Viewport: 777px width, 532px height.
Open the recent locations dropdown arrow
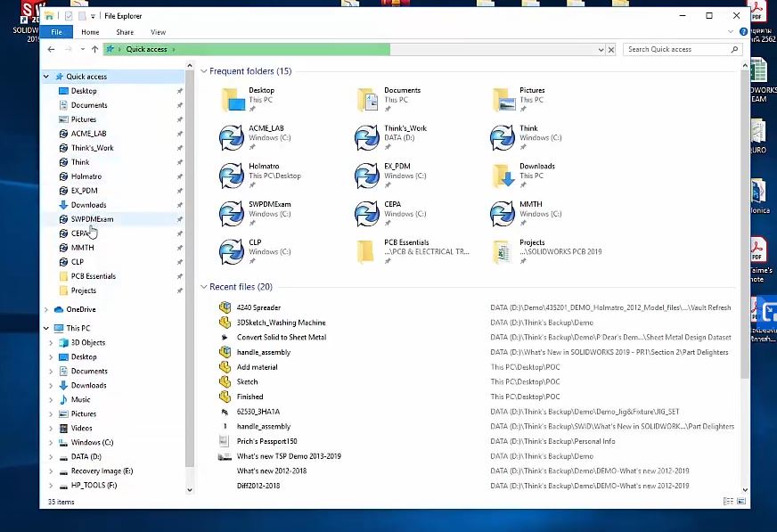click(82, 49)
